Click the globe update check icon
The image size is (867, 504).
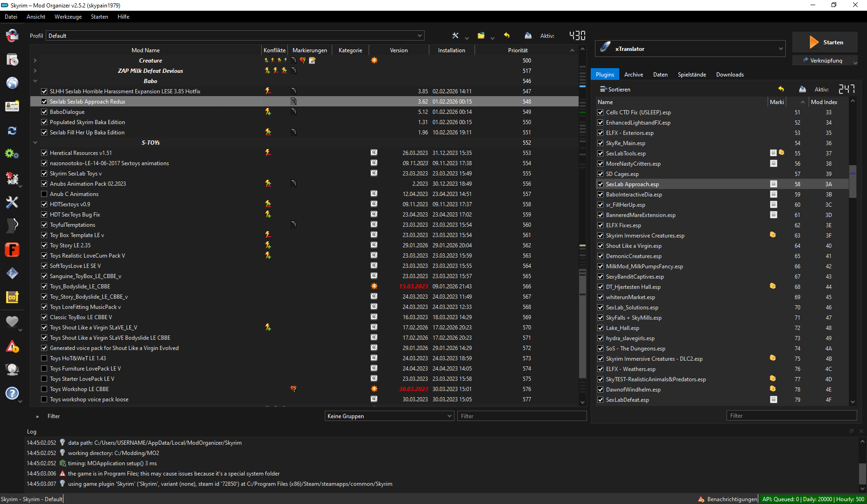coord(12,370)
